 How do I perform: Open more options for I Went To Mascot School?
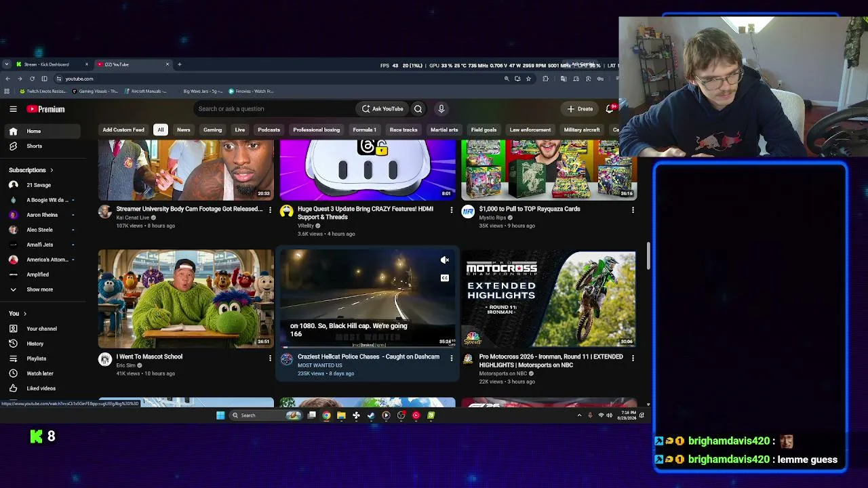coord(270,358)
